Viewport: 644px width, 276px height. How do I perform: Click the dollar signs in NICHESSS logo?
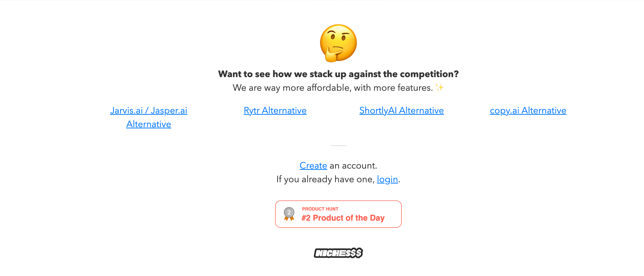coord(357,253)
